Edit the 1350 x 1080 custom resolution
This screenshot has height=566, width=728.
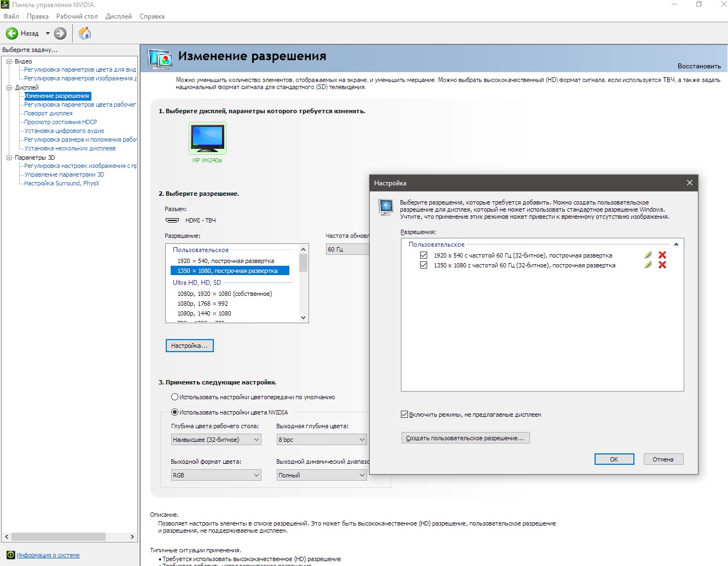pyautogui.click(x=648, y=265)
